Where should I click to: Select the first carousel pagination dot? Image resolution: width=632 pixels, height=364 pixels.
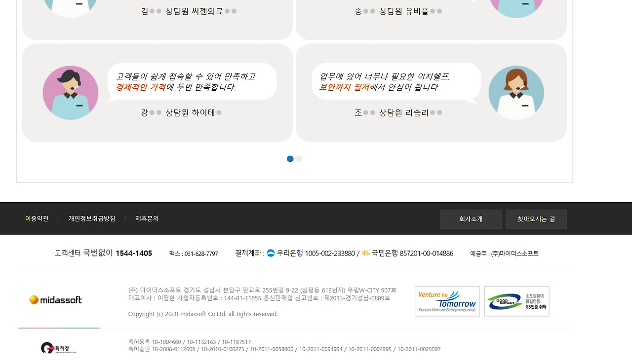(x=290, y=158)
